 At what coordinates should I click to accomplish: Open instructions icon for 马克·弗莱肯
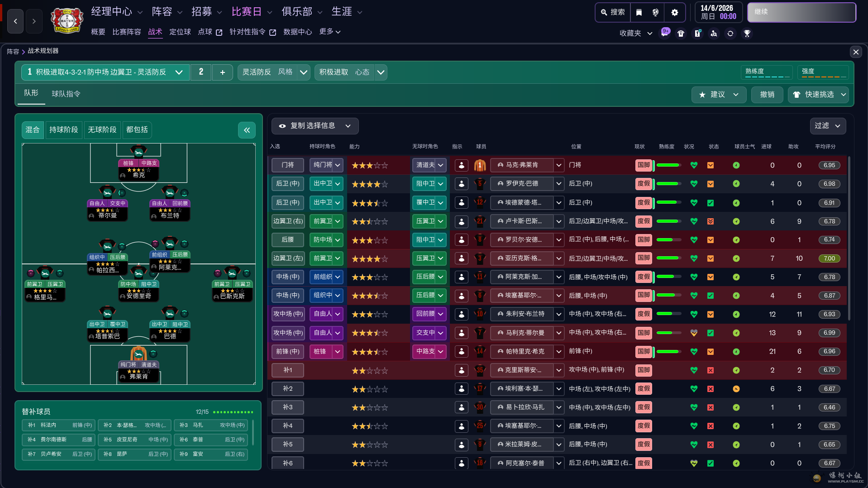pos(461,165)
